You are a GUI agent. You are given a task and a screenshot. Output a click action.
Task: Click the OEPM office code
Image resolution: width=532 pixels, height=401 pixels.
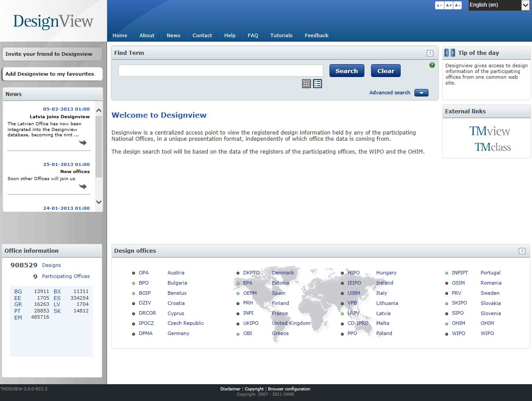coord(250,293)
